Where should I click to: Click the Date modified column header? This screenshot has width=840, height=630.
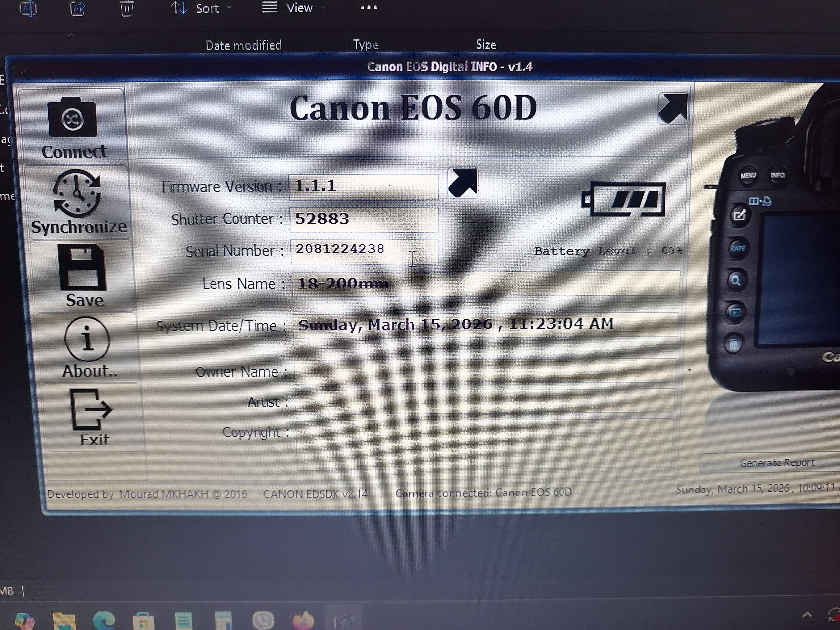pyautogui.click(x=243, y=46)
